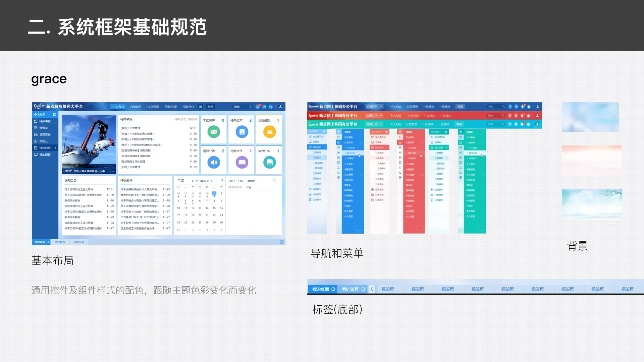This screenshot has width=644, height=362.
Task: Open user profile icon in header
Action: [x=280, y=107]
